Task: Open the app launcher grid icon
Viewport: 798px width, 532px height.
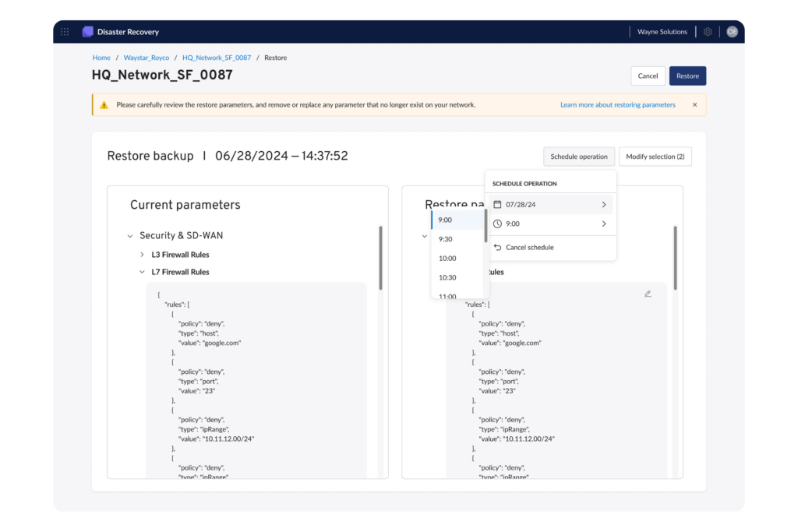Action: 65,31
